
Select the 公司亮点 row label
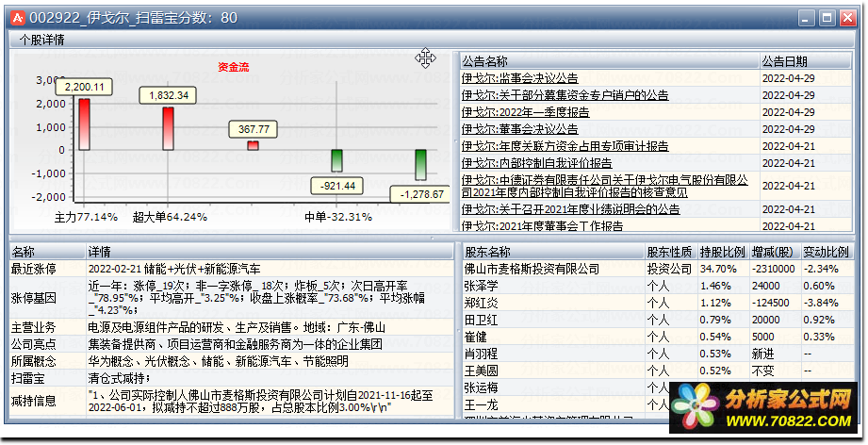(x=33, y=344)
